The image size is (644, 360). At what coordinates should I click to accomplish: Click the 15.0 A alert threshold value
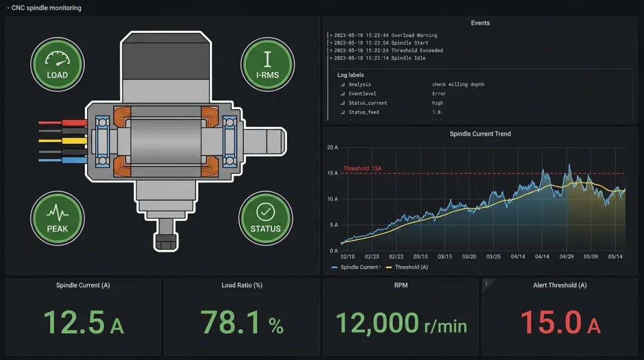click(560, 322)
